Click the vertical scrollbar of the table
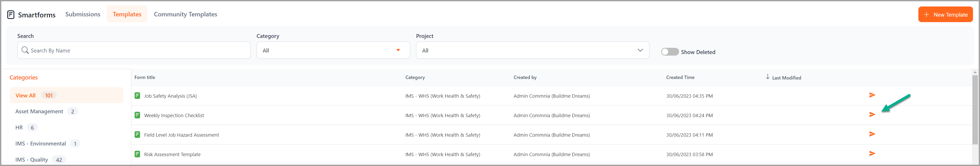Image resolution: width=980 pixels, height=166 pixels. (x=975, y=110)
